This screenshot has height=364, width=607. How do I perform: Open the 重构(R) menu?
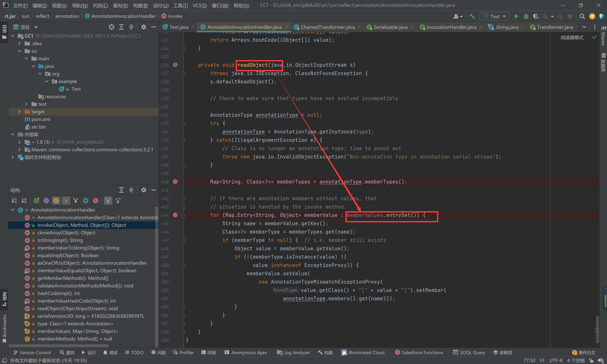(x=120, y=5)
